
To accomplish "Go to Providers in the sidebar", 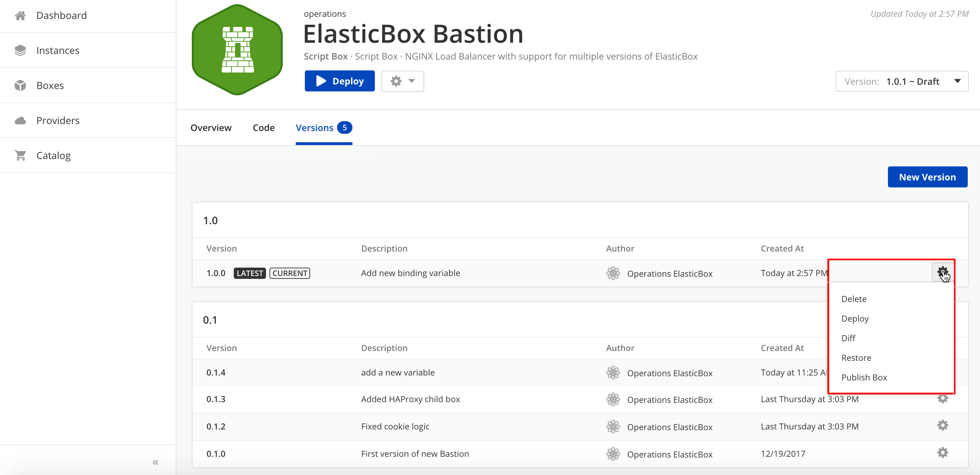I will tap(58, 120).
